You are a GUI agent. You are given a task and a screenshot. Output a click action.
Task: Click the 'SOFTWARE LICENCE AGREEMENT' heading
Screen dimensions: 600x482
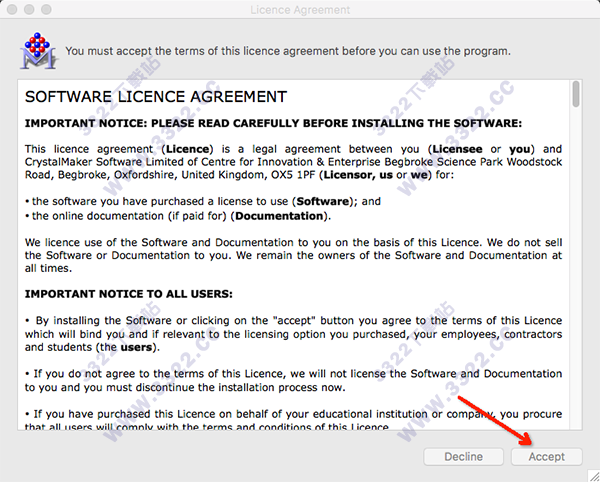tap(156, 97)
